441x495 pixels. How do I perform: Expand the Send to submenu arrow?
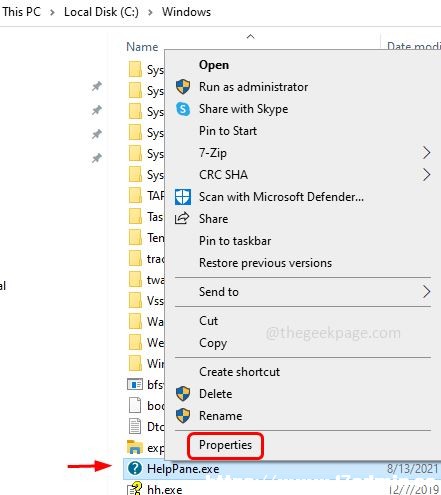pos(426,292)
